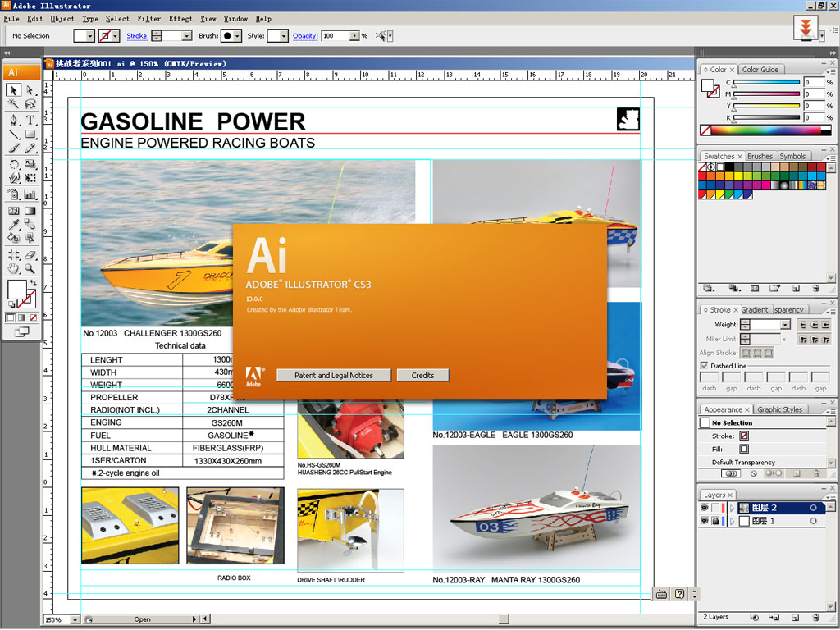The width and height of the screenshot is (840, 630).
Task: Toggle the lock on layer 图层 1
Action: [715, 521]
